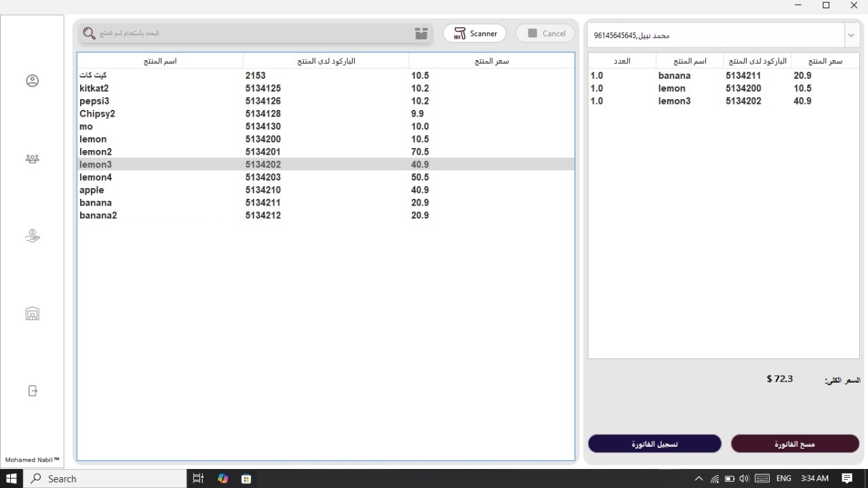
Task: Open the customers group sidebar icon
Action: pyautogui.click(x=32, y=159)
